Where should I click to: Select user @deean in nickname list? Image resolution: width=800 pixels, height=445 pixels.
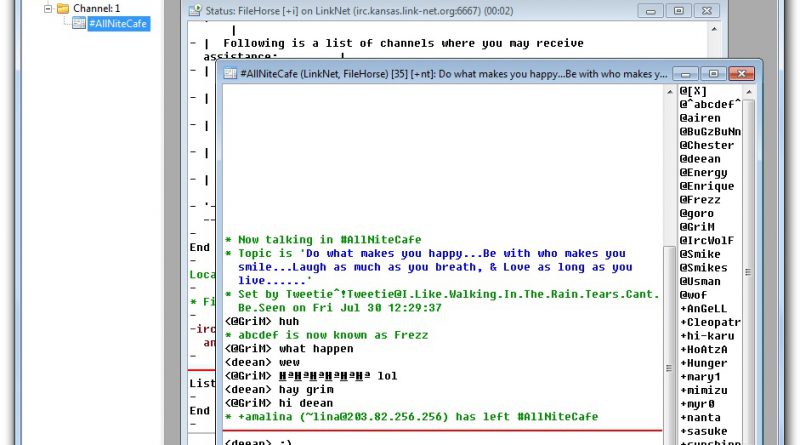(702, 159)
